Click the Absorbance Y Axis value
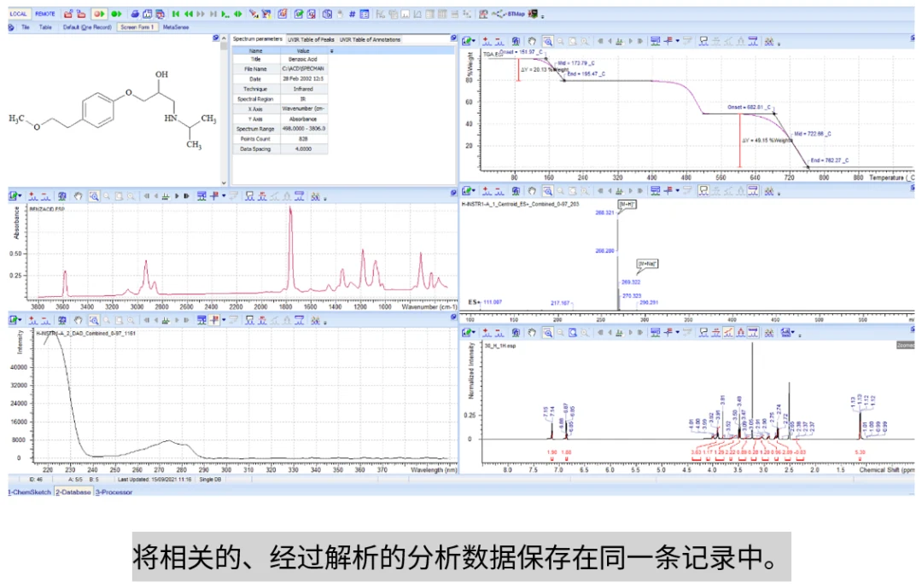 point(303,119)
